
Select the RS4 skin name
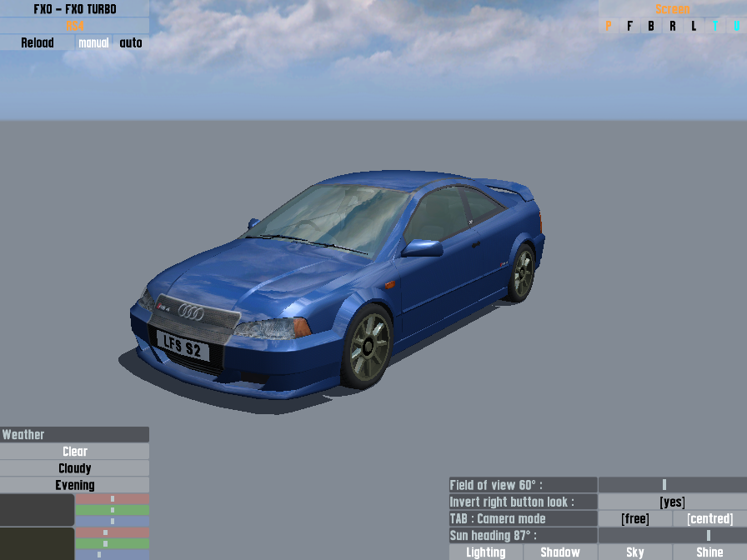75,26
